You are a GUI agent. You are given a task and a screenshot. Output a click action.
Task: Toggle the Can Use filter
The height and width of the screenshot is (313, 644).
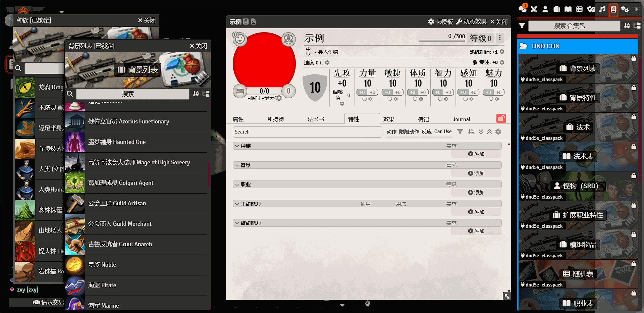point(443,132)
